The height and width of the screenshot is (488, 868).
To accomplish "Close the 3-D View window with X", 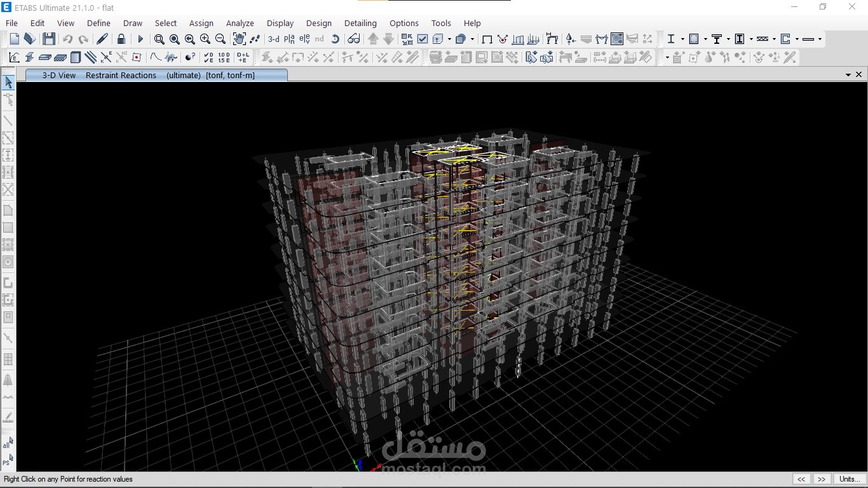I will tap(859, 75).
